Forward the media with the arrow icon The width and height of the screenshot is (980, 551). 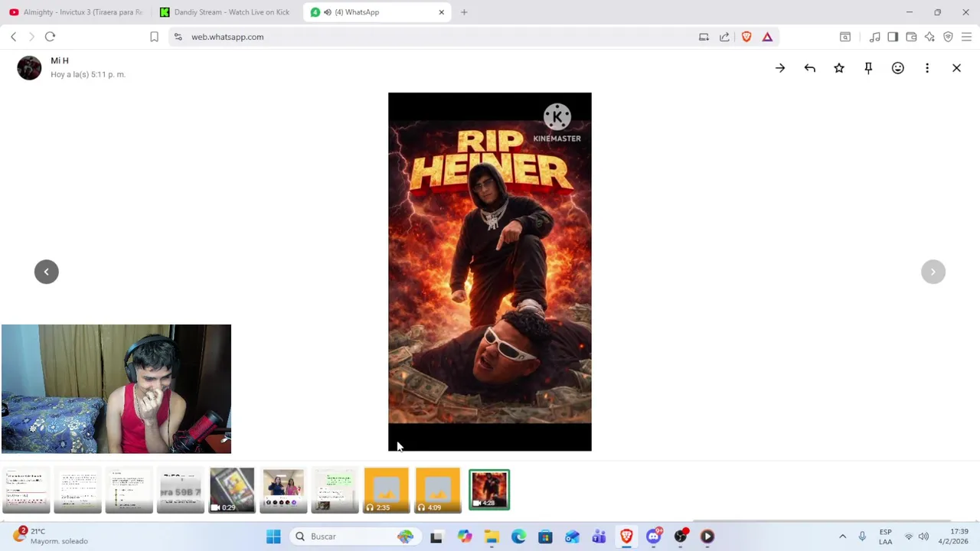780,68
